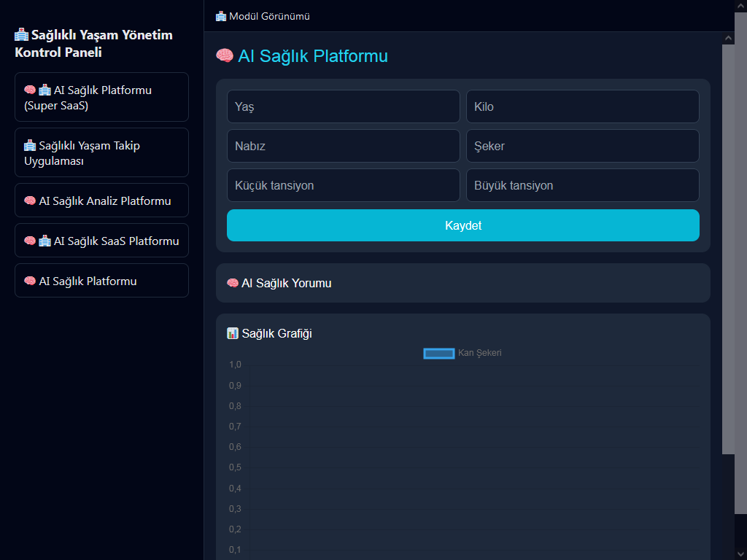Open AI Sağlık Platformu (Super SaaS) module
Viewport: 747px width, 560px height.
(101, 97)
